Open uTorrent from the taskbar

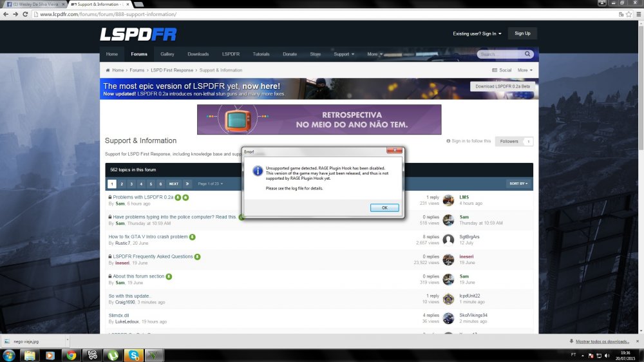113,356
